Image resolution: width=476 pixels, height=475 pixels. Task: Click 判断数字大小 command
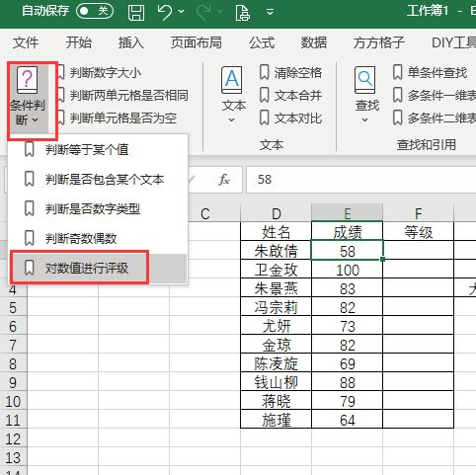(x=106, y=73)
